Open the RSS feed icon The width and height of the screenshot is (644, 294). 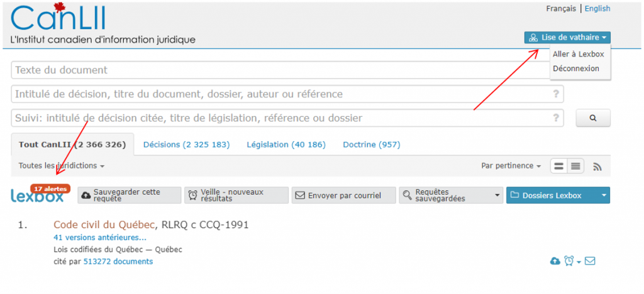[597, 166]
